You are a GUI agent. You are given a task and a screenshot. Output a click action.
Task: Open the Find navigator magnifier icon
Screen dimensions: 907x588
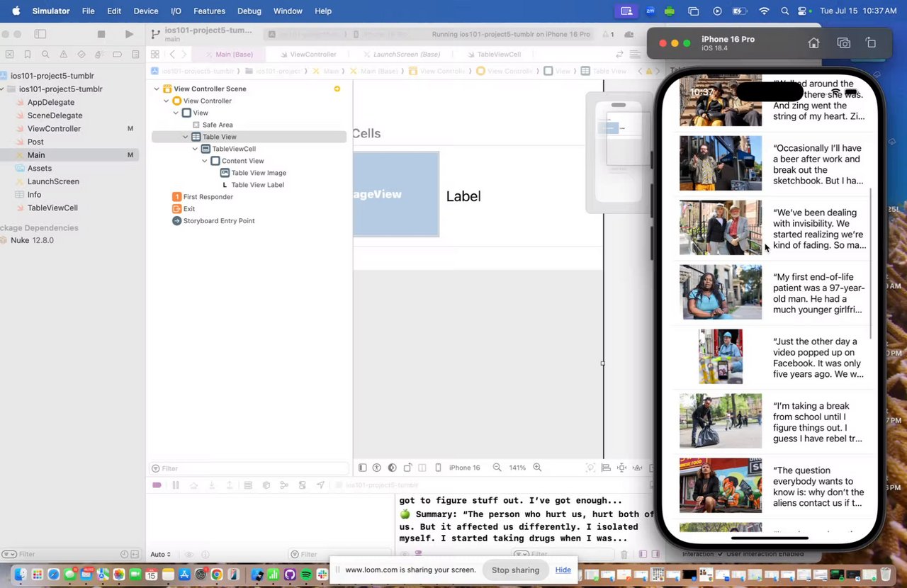point(45,55)
